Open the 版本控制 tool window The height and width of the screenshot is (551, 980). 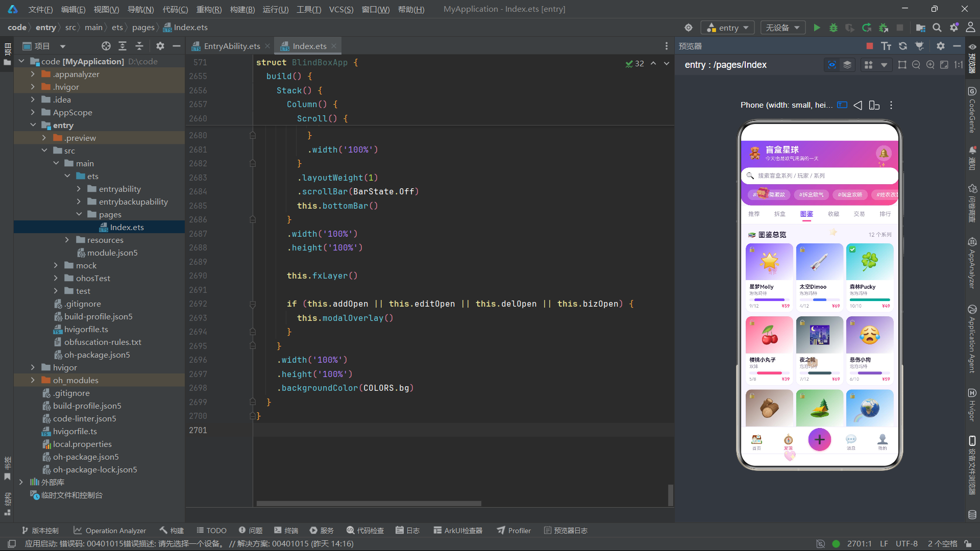(40, 531)
